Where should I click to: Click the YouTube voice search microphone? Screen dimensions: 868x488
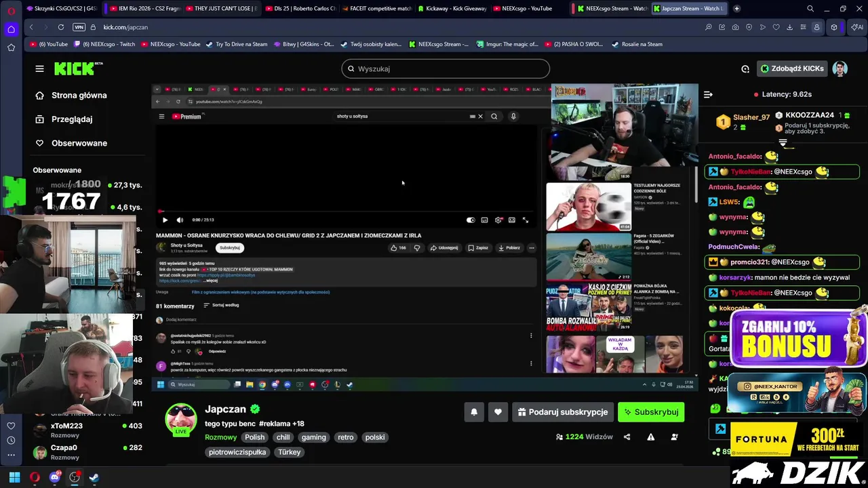(x=513, y=116)
